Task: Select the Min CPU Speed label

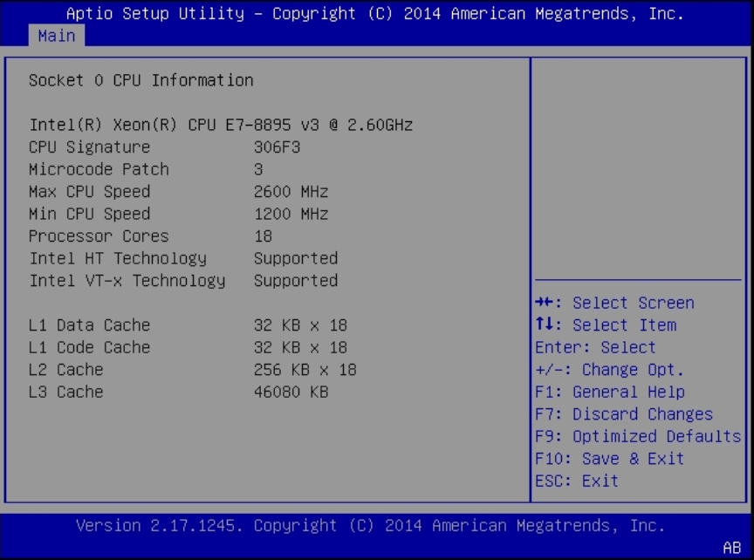Action: click(89, 214)
